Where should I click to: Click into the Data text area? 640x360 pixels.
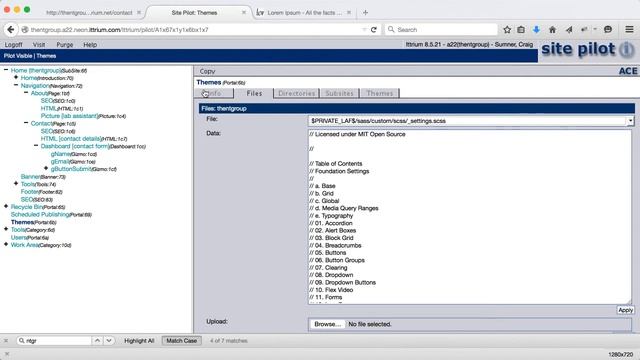point(469,217)
